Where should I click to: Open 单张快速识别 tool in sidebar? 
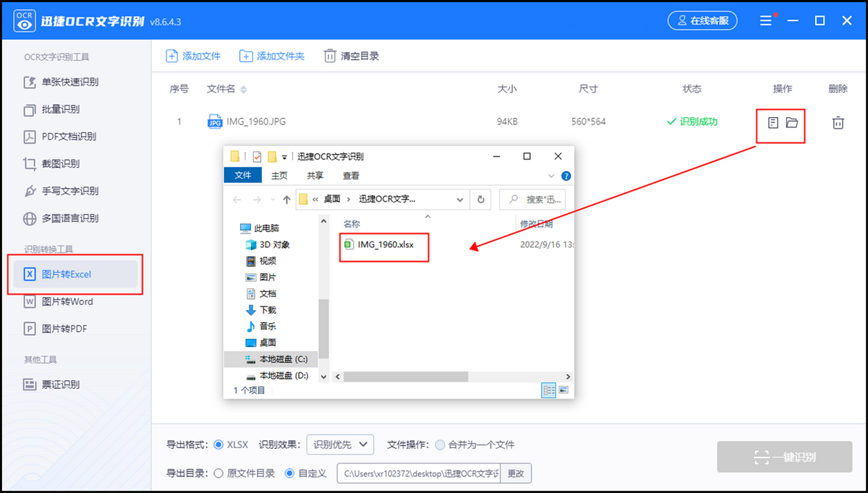click(x=61, y=82)
